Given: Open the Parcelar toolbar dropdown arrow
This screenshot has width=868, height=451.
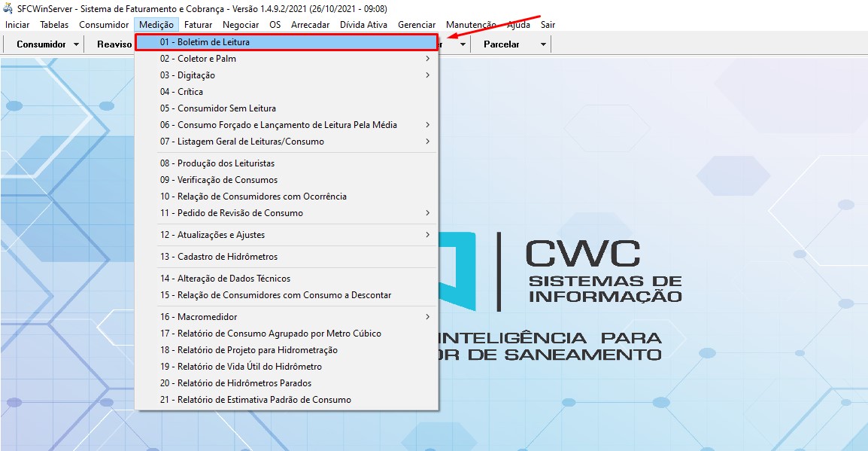Looking at the screenshot, I should coord(543,44).
